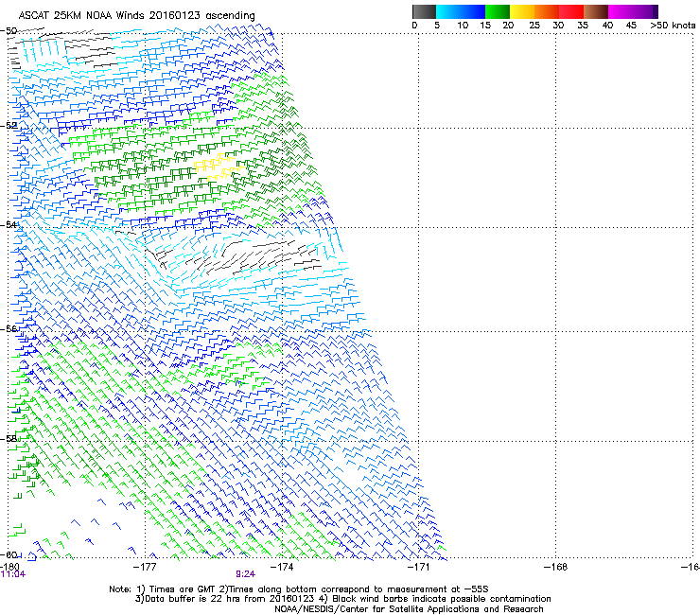Click the NOAA/NESDIS credit line
Image resolution: width=700 pixels, height=615 pixels.
(409, 609)
